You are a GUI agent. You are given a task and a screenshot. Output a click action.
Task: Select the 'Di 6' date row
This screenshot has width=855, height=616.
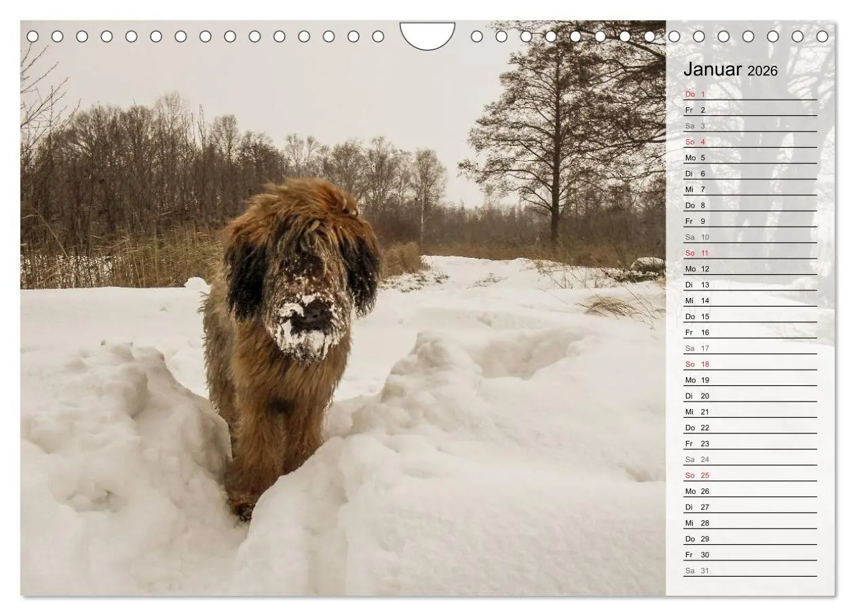click(750, 173)
